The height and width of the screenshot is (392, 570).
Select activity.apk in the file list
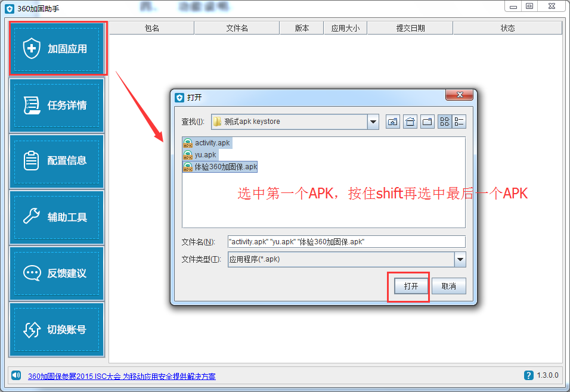(207, 143)
